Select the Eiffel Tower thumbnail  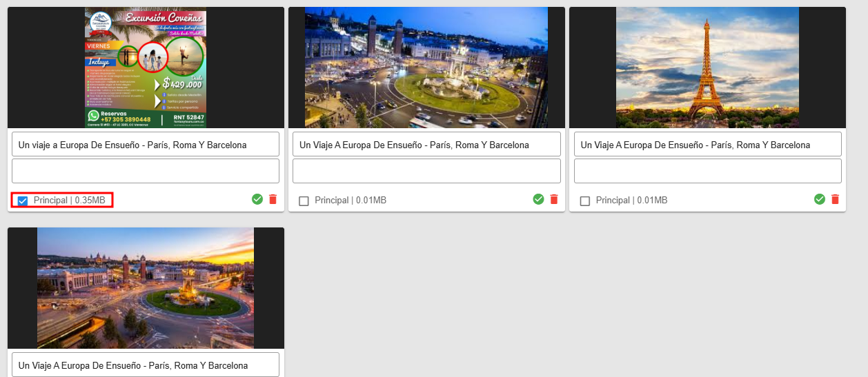tap(707, 68)
